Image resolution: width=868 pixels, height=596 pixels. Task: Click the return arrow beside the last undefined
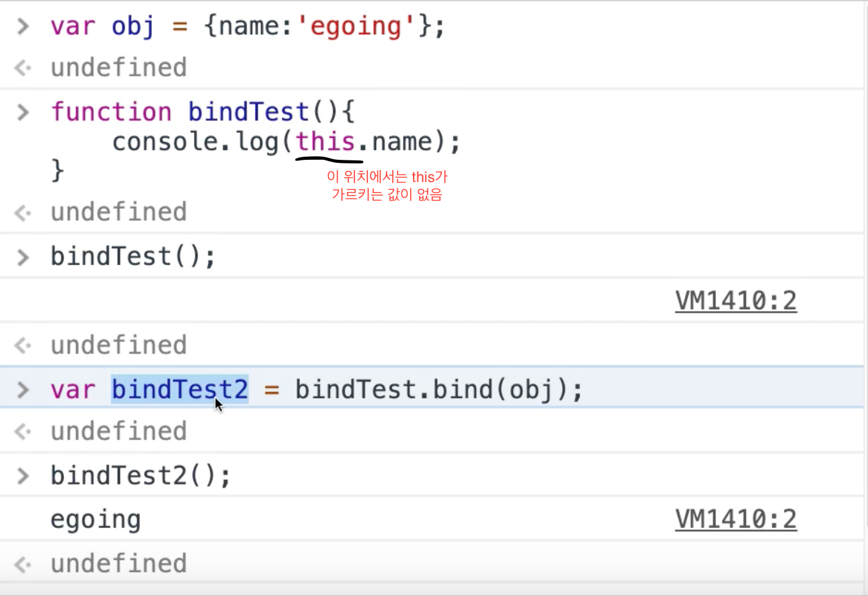23,564
